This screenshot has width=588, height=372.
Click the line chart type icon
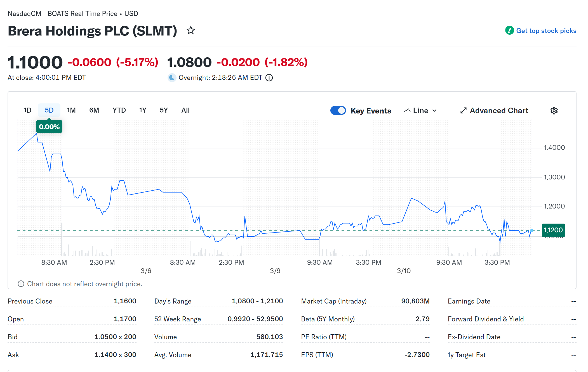pos(407,111)
